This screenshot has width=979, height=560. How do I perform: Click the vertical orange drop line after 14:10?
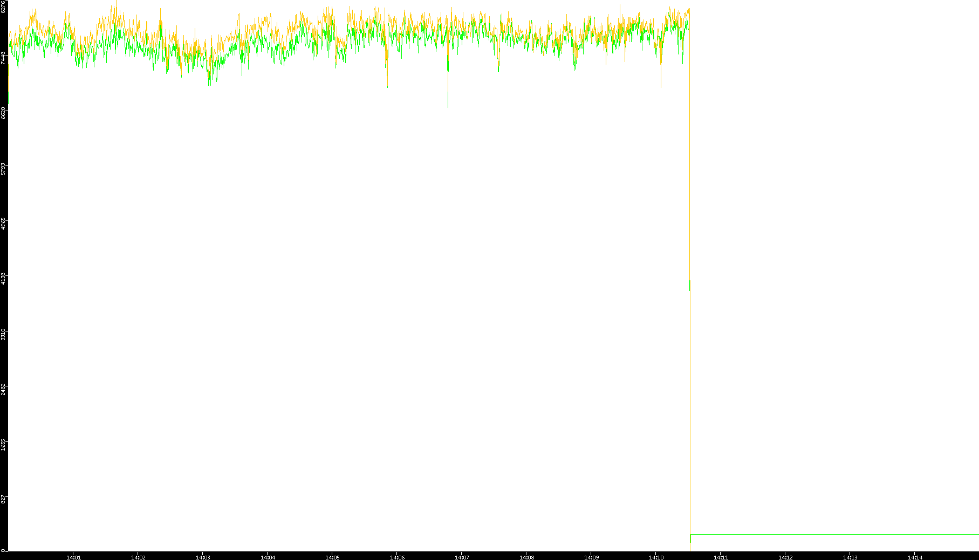(x=690, y=162)
